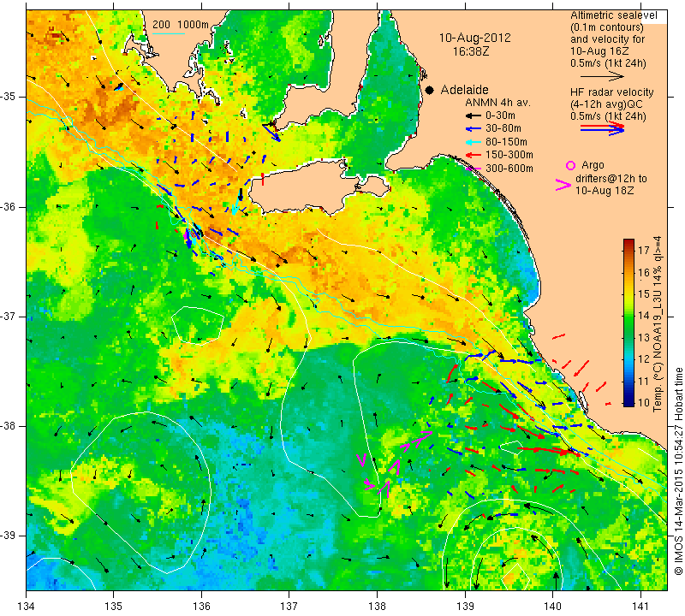Click the longitude label 140
The height and width of the screenshot is (616, 685).
tap(553, 607)
